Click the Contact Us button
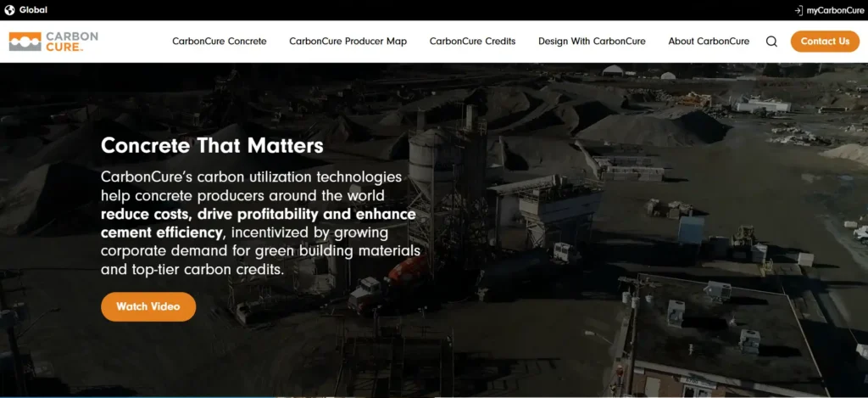The height and width of the screenshot is (398, 868). (825, 41)
